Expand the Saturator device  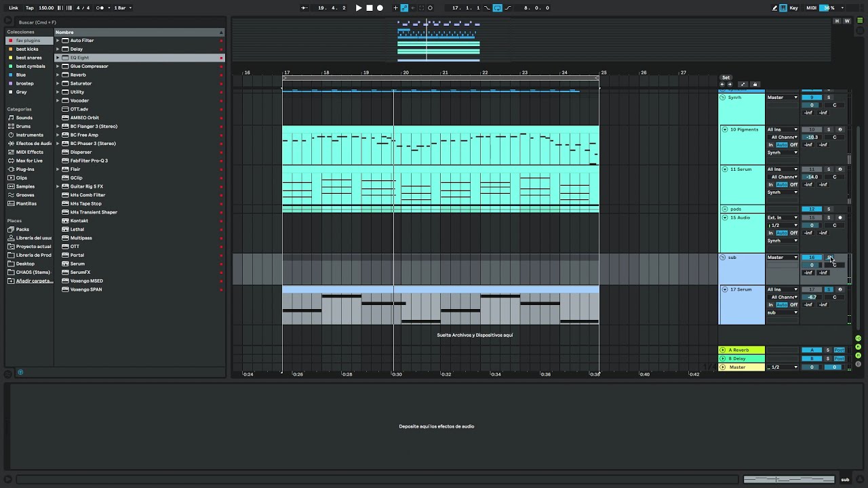(58, 83)
